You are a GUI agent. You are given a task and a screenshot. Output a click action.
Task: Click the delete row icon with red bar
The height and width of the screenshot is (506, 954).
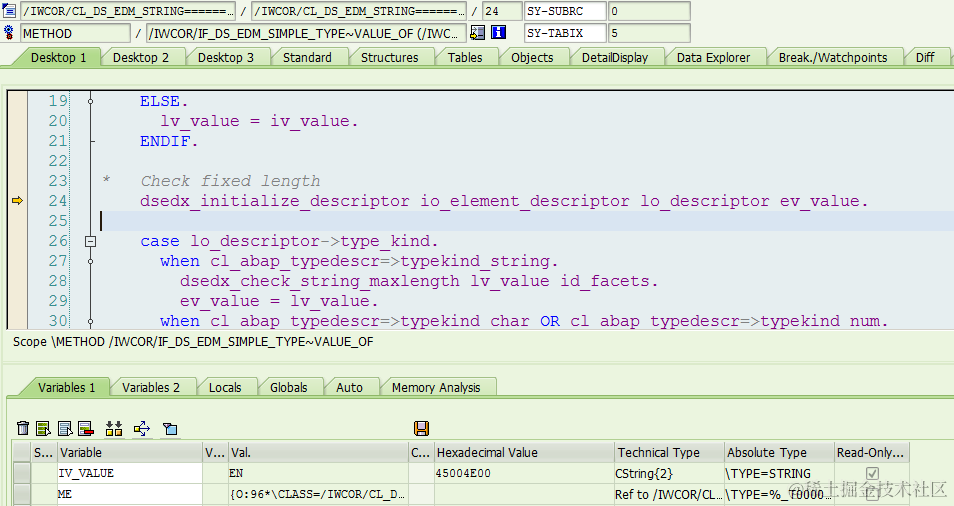tap(86, 428)
